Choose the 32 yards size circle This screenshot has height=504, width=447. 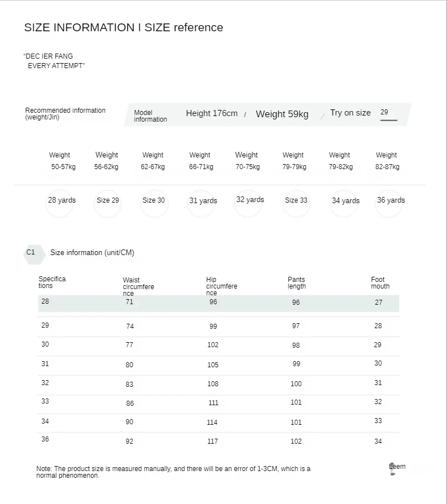(x=248, y=203)
